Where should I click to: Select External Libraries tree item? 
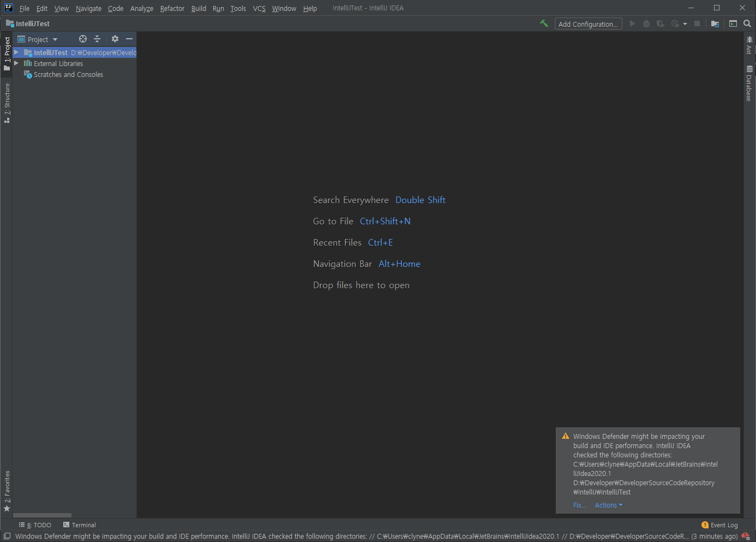click(75, 63)
